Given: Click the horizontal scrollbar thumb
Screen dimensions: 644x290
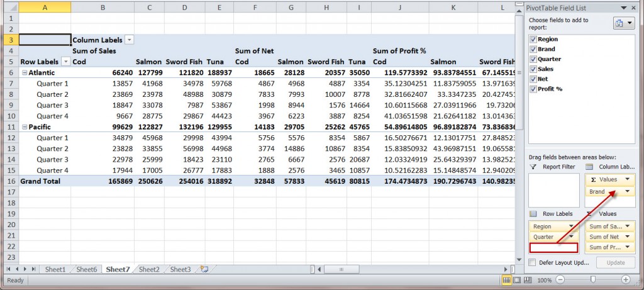Looking at the screenshot, I should (341, 269).
